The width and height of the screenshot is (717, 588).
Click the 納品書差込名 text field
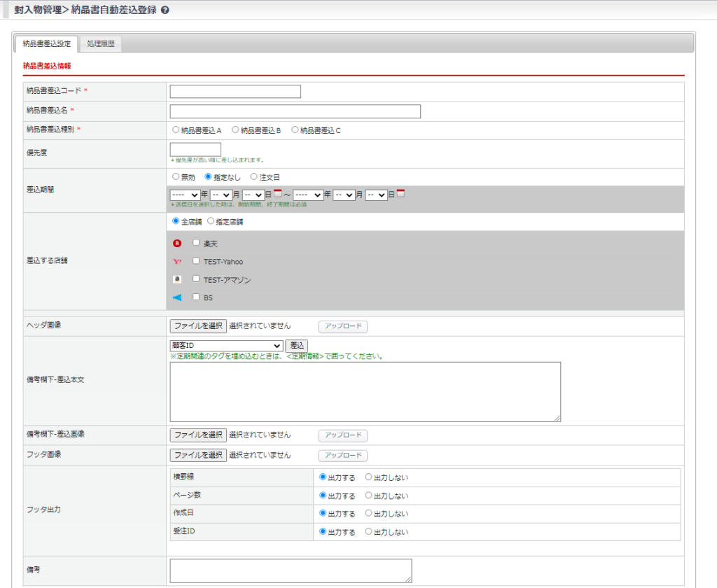(x=295, y=112)
